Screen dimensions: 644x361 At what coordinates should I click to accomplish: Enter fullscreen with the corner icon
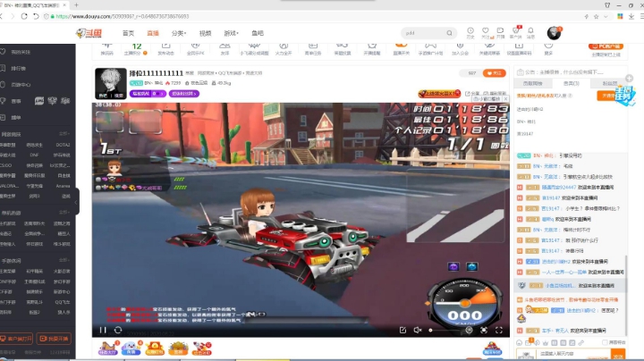499,330
